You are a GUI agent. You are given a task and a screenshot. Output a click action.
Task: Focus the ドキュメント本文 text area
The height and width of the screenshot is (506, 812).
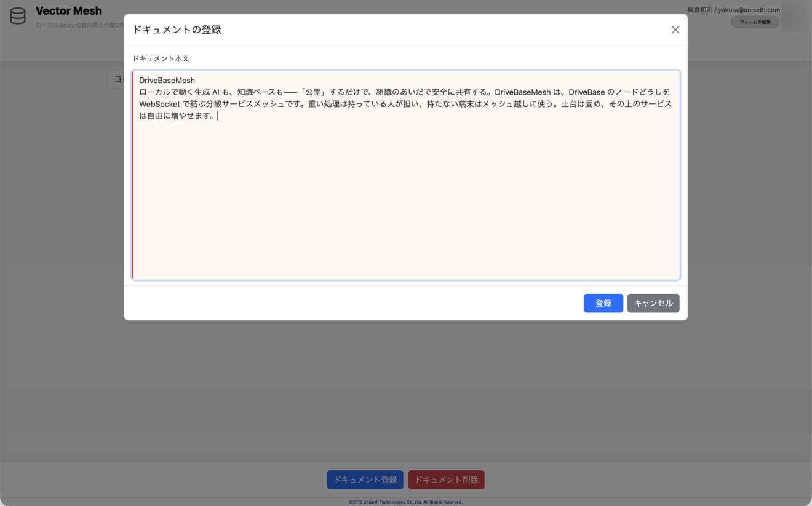click(406, 175)
